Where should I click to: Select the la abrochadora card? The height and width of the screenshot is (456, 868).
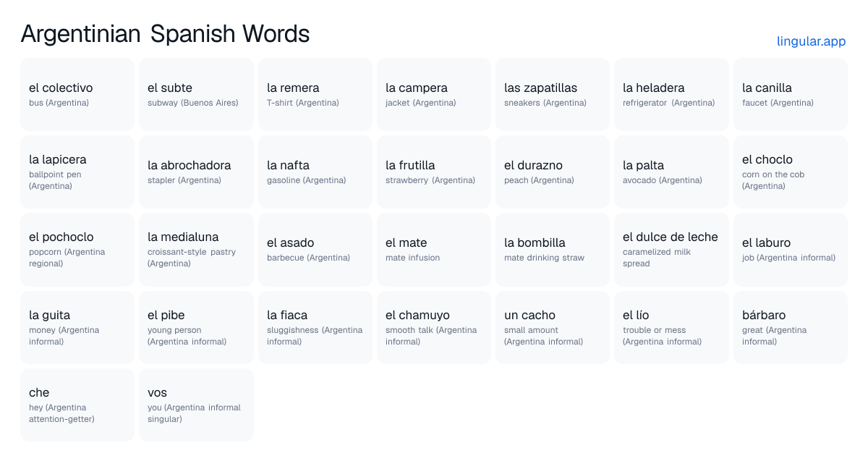pyautogui.click(x=196, y=172)
